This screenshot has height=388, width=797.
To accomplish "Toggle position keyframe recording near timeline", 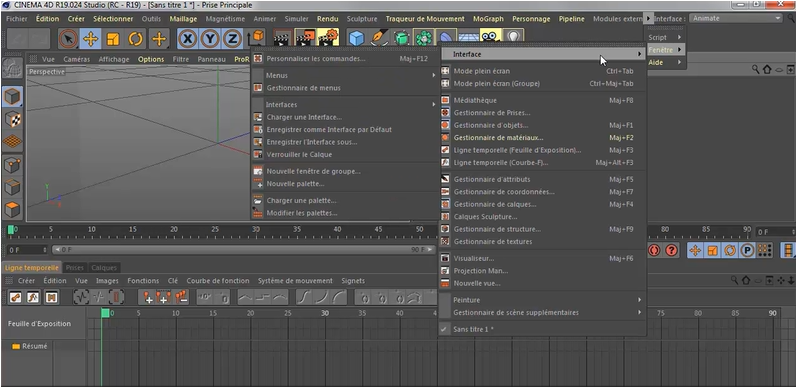I will click(x=694, y=250).
